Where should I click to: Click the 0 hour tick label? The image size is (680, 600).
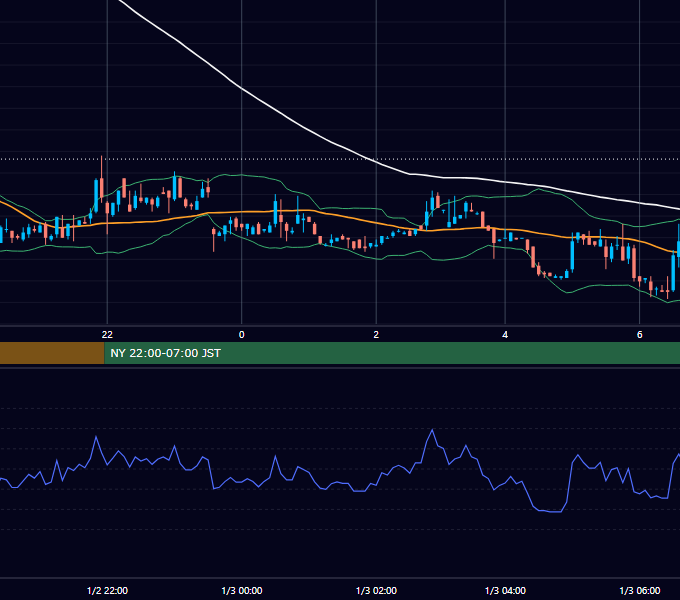coord(242,334)
